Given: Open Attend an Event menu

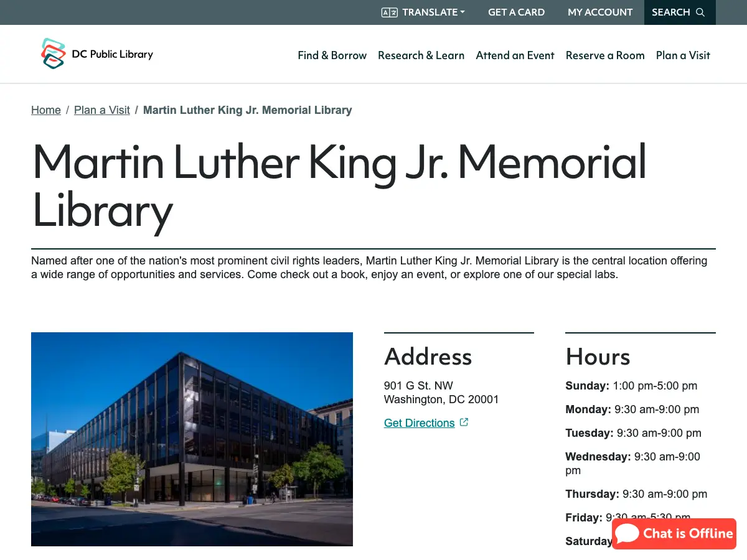Looking at the screenshot, I should coord(515,55).
